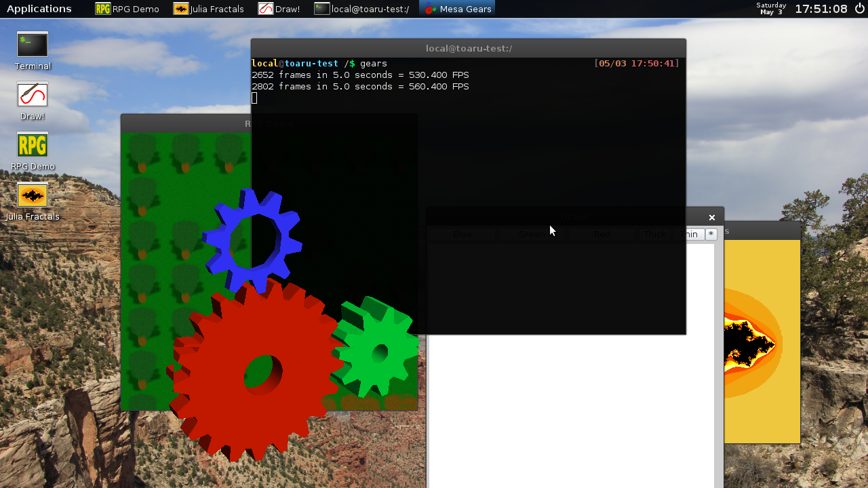
Task: Switch to RPG Demo in the taskbar
Action: tap(127, 9)
